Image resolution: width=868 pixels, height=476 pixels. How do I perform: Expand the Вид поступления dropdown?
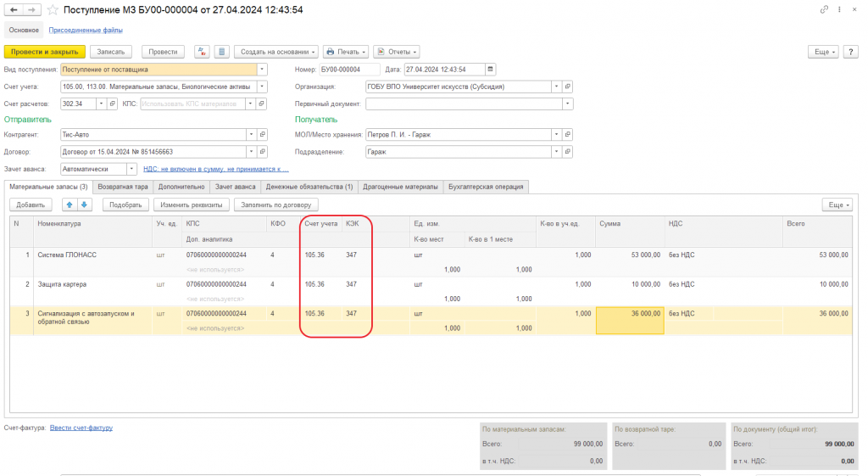[x=262, y=70]
